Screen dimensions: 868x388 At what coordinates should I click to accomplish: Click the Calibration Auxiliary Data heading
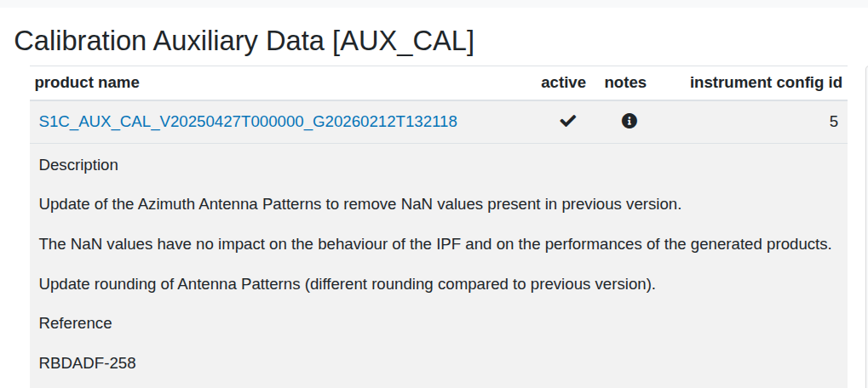pyautogui.click(x=244, y=41)
